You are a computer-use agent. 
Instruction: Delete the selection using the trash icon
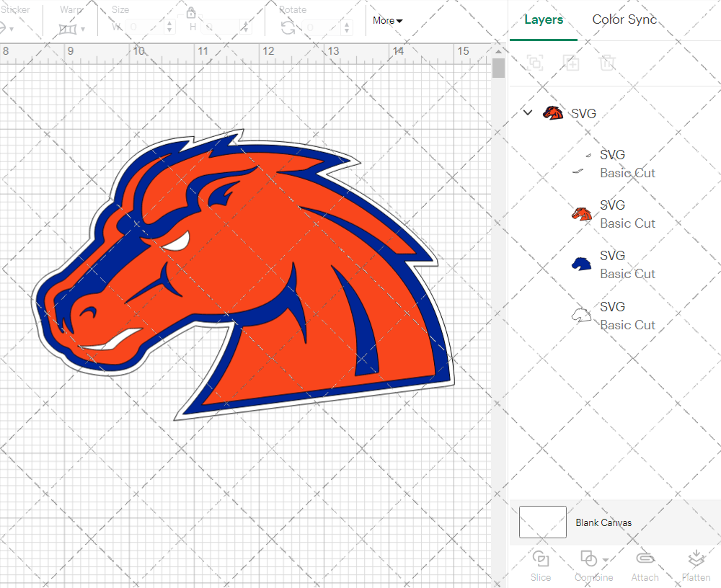[x=607, y=63]
